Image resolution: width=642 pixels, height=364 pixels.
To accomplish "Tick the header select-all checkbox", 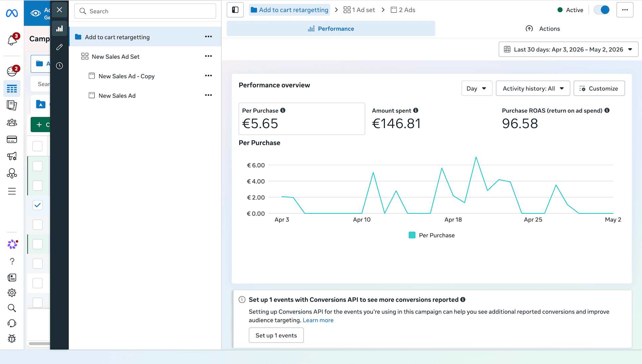I will point(37,146).
